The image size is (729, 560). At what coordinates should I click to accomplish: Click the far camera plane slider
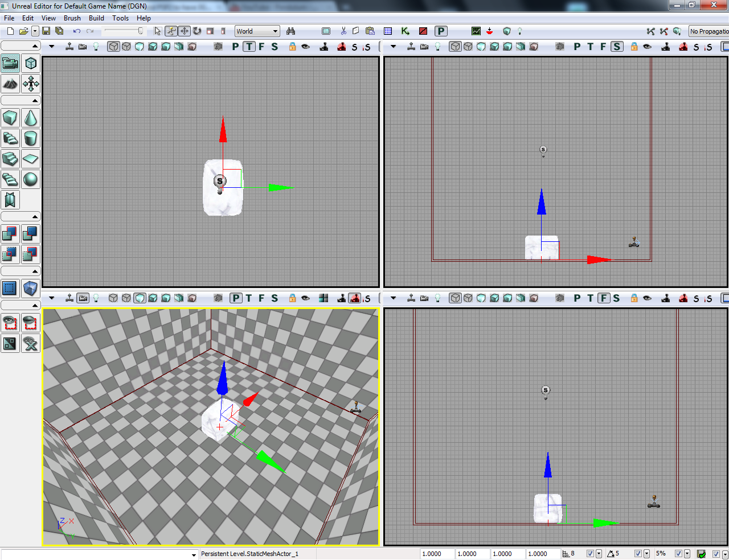(123, 31)
